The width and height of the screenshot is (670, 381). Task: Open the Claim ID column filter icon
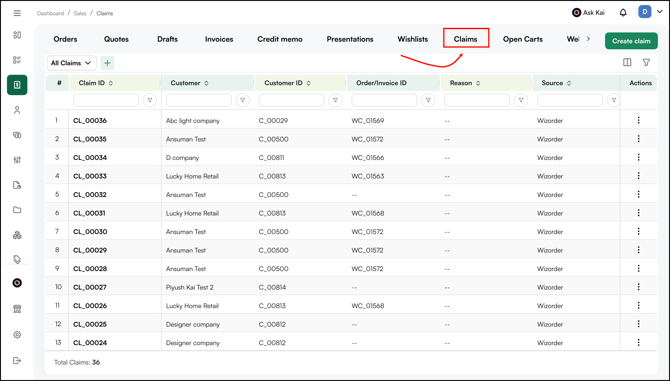point(150,100)
